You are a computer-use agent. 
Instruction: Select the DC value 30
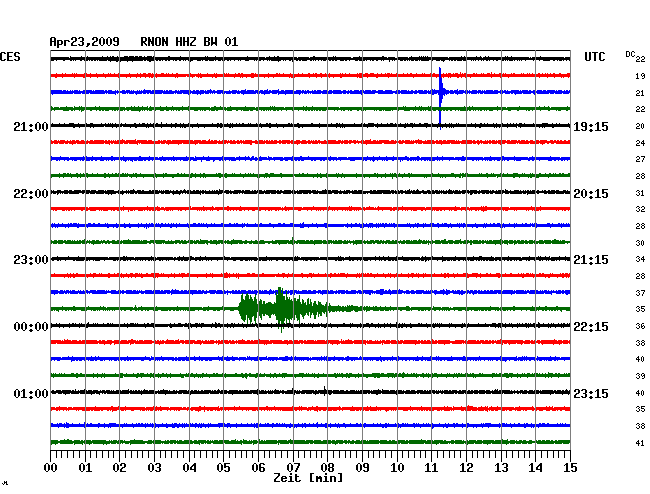[x=640, y=243]
